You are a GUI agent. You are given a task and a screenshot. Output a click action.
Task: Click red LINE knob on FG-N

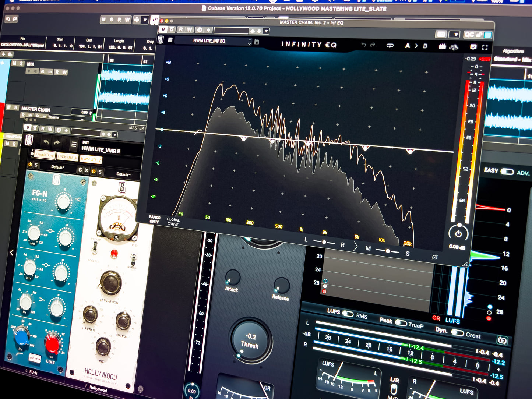[52, 343]
